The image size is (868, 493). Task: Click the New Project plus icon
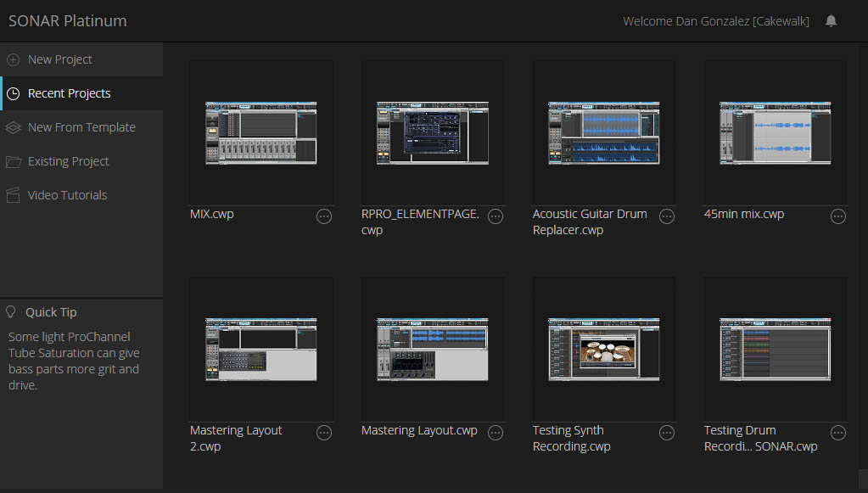[14, 59]
